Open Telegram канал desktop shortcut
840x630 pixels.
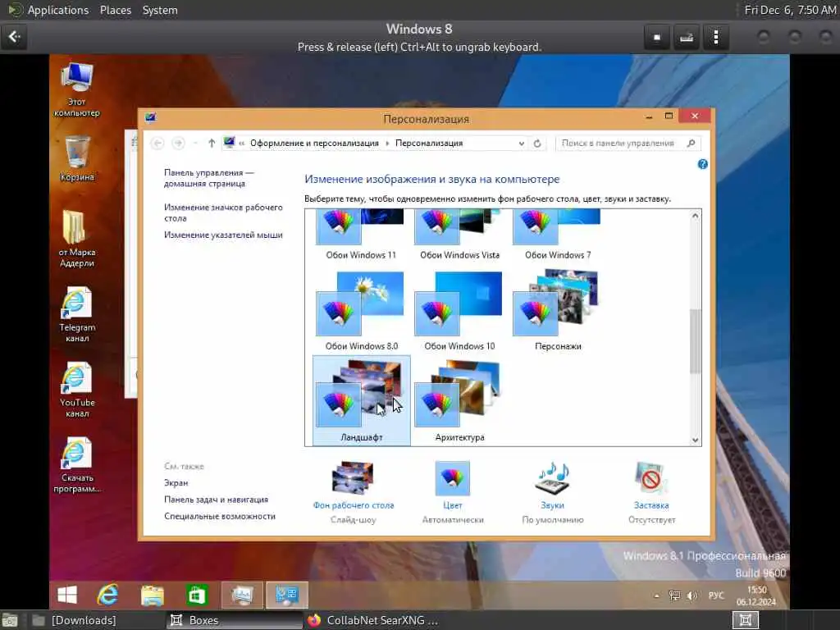[x=76, y=314]
